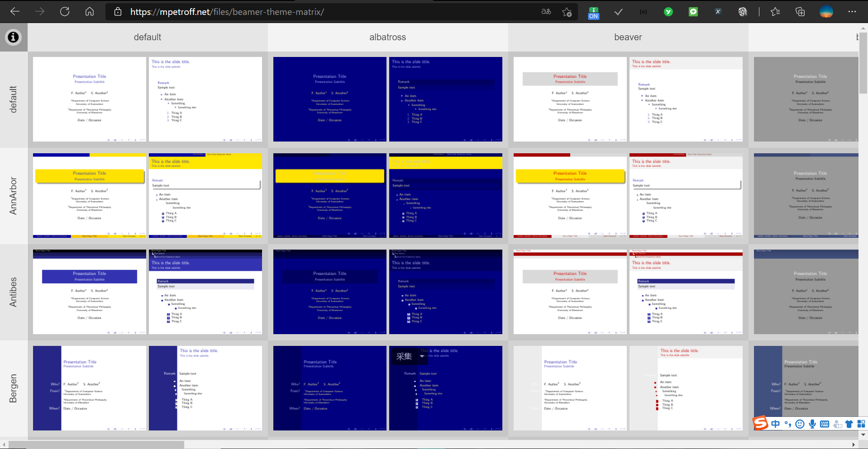This screenshot has height=449, width=868.
Task: Open the green round Y extension
Action: point(668,12)
